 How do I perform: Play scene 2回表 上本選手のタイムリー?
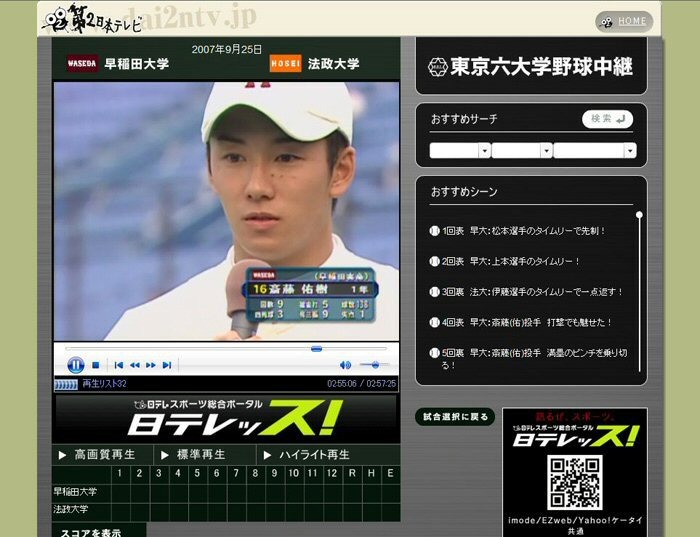click(x=510, y=261)
